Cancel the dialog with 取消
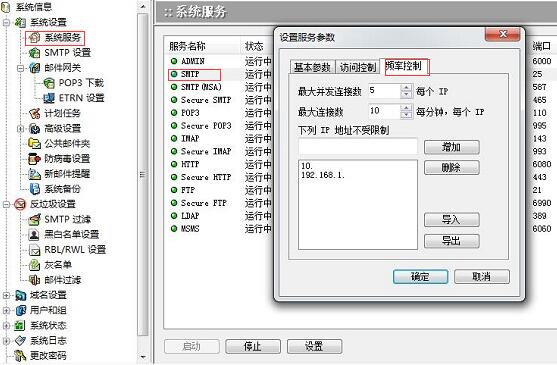557x365 pixels. coord(482,277)
